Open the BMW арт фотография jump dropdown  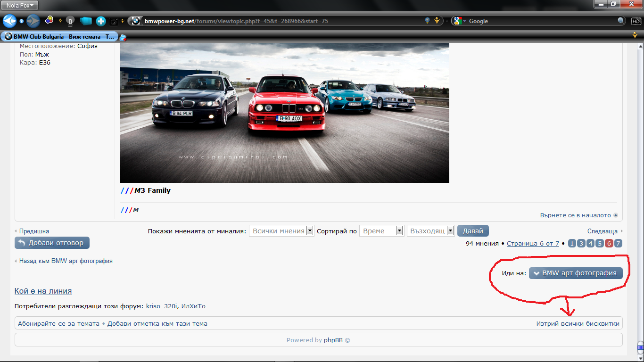(x=576, y=273)
